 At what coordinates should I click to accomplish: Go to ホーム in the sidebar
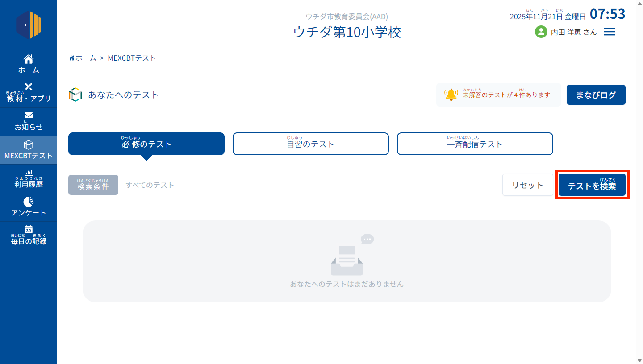point(29,64)
